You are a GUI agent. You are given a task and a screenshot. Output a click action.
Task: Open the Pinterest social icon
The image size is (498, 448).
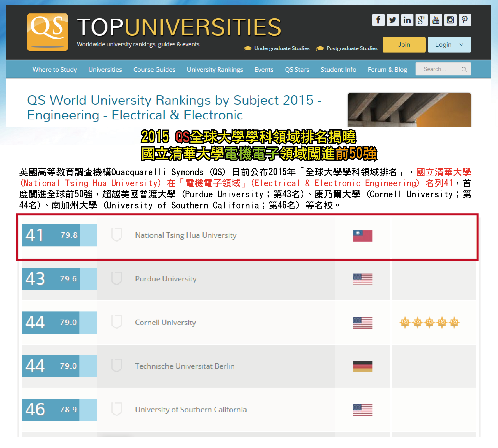[465, 20]
